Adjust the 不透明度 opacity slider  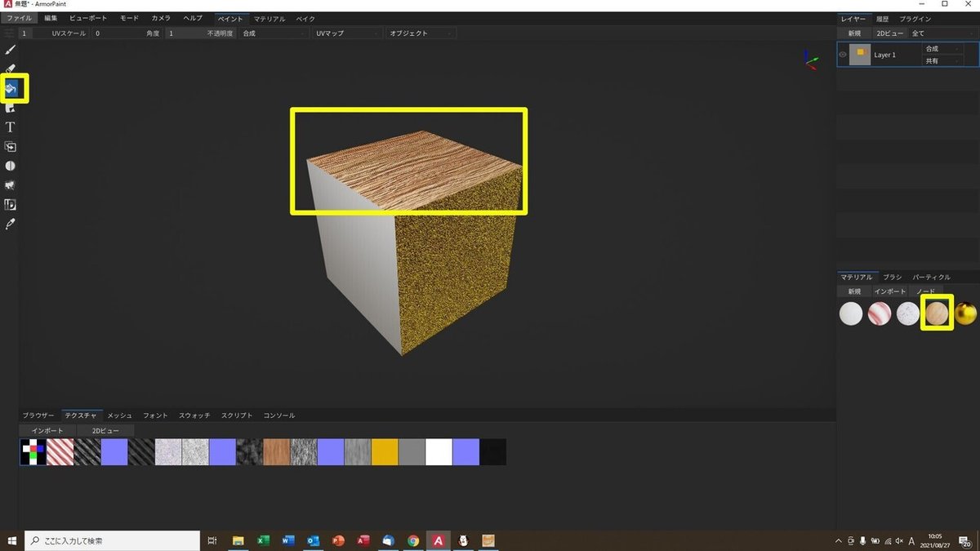(x=201, y=33)
